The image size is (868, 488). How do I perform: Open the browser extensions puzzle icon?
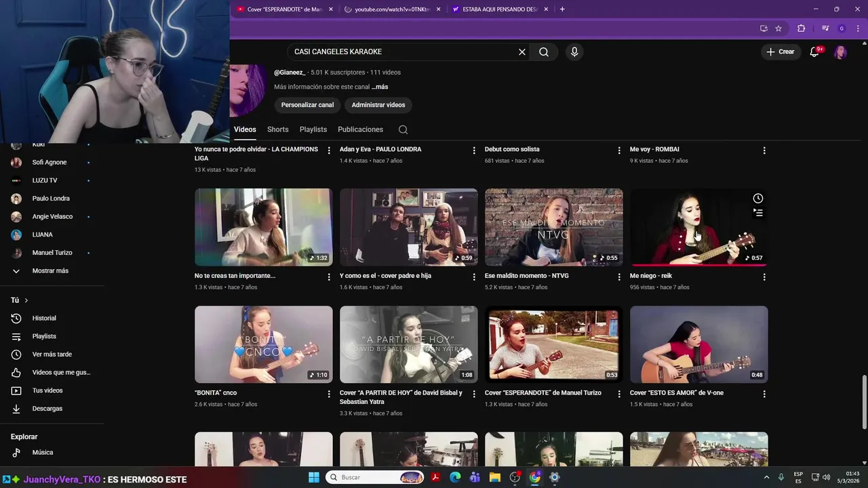[x=801, y=28]
